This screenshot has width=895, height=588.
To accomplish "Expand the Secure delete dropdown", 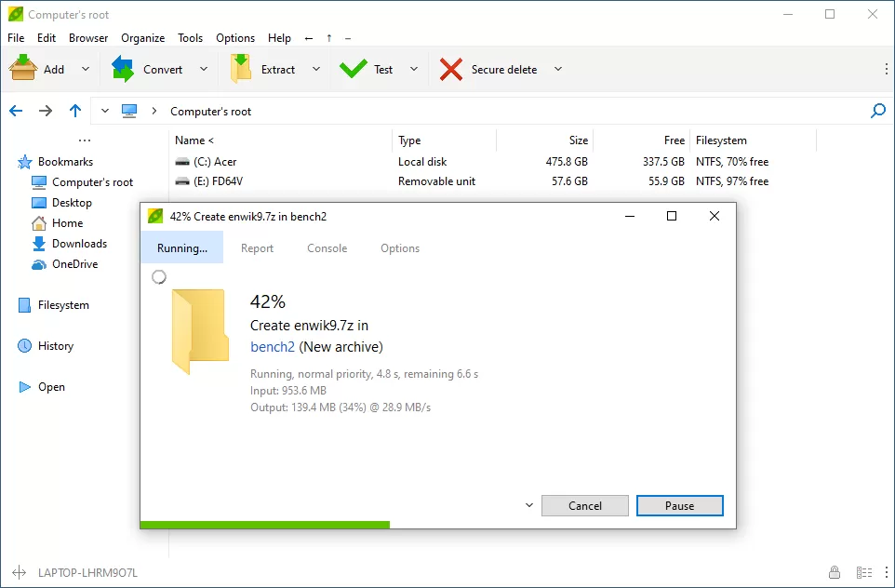I will (x=557, y=68).
